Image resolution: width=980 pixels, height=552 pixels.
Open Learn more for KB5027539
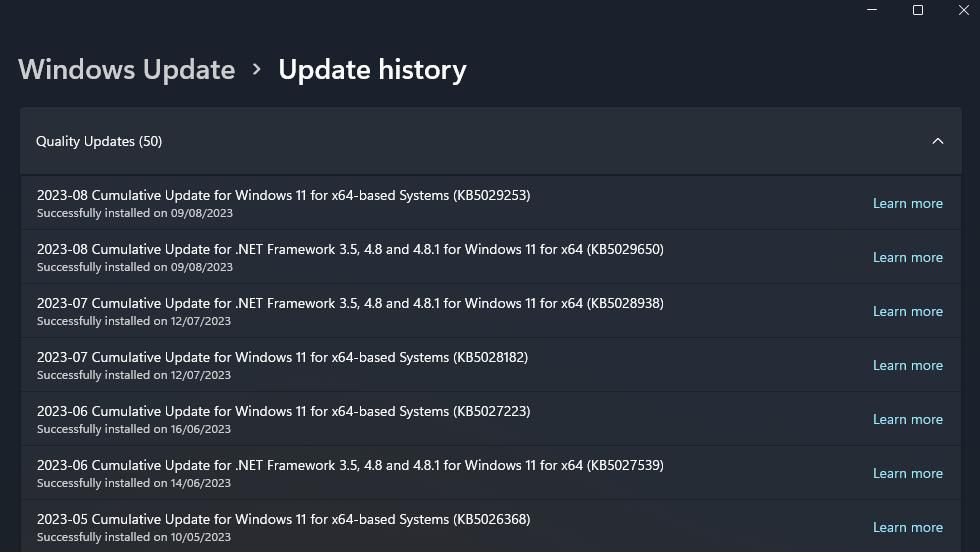pos(907,473)
